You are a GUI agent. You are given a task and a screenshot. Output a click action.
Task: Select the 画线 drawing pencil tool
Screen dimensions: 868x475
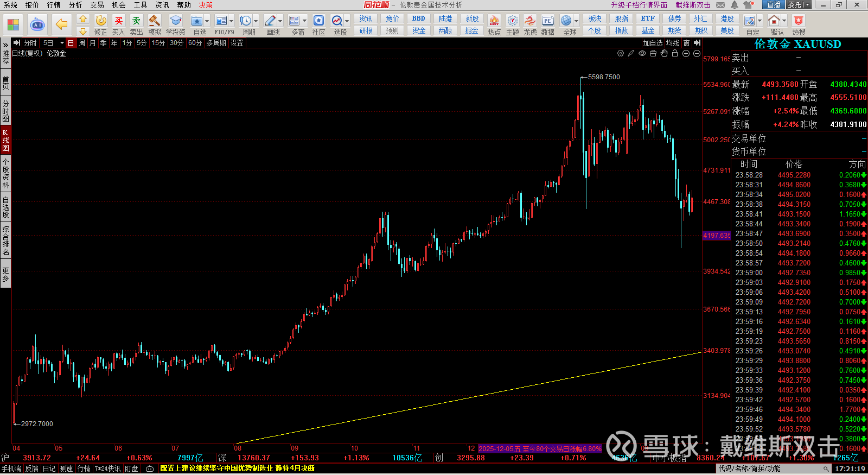[270, 21]
